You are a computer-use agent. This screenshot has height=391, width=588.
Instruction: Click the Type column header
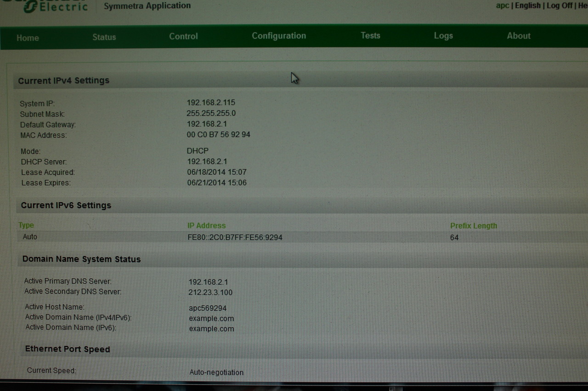pyautogui.click(x=26, y=225)
